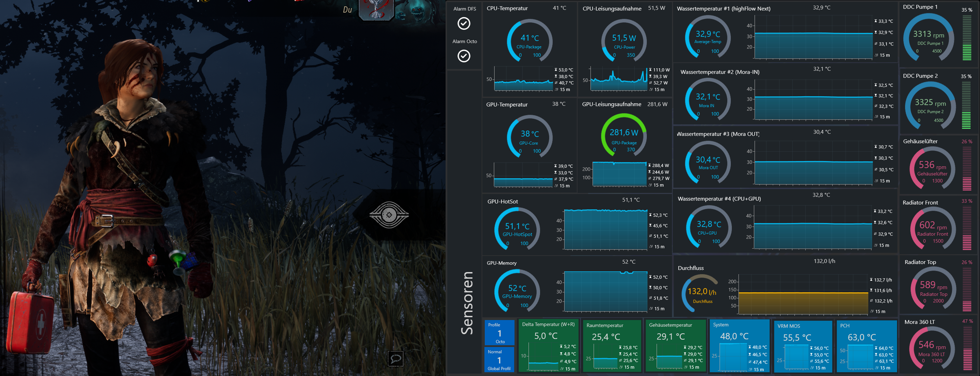The width and height of the screenshot is (980, 376).
Task: Open the Raumtemperatur 25,4 °C tile
Action: pyautogui.click(x=612, y=345)
